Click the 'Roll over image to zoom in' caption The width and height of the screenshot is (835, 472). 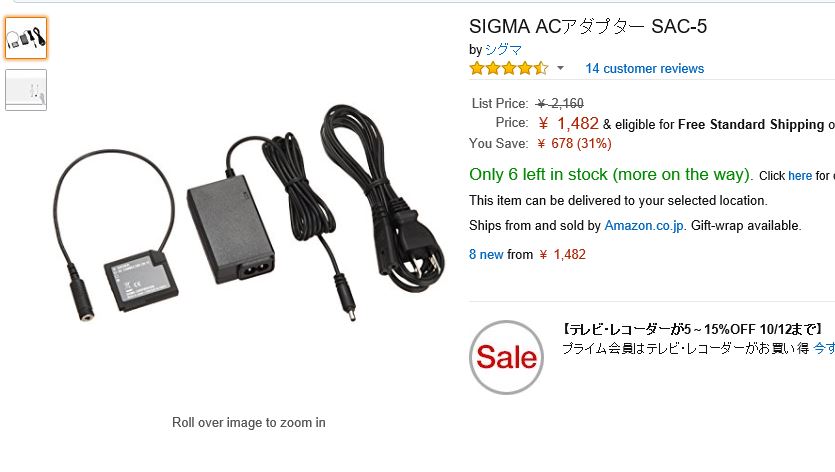coord(249,422)
